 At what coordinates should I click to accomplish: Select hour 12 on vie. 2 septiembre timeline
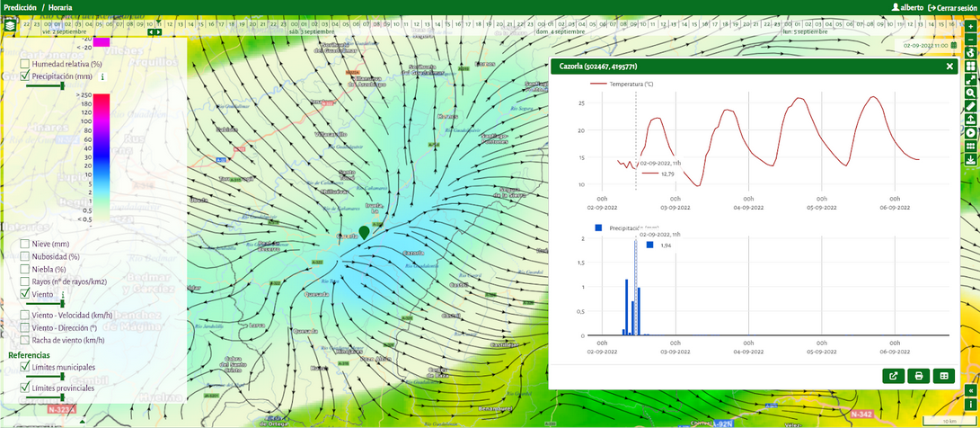170,23
